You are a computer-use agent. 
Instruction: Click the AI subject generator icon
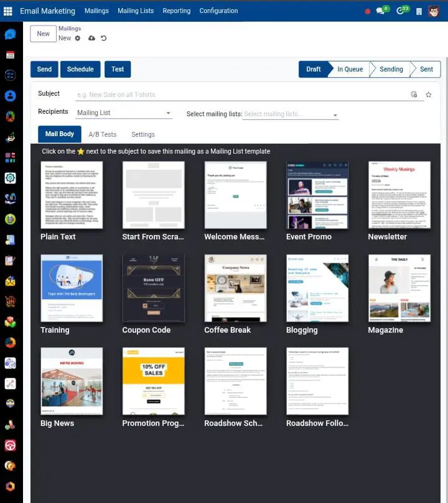pyautogui.click(x=414, y=95)
